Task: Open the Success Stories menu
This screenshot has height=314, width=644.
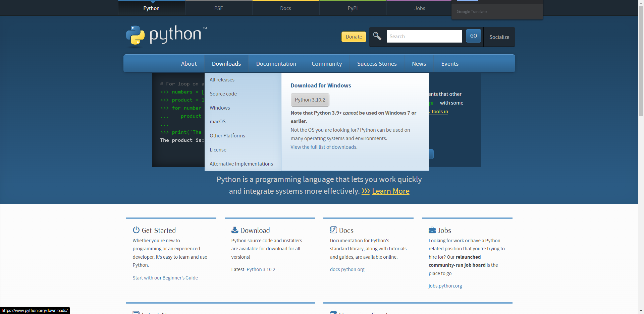Action: tap(377, 64)
